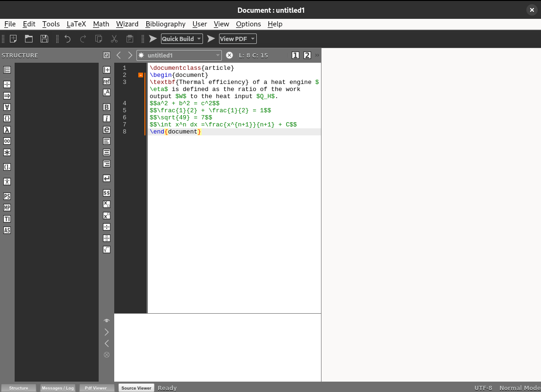This screenshot has height=392, width=541.
Task: Toggle the Pdf Viewer panel button
Action: (x=96, y=388)
